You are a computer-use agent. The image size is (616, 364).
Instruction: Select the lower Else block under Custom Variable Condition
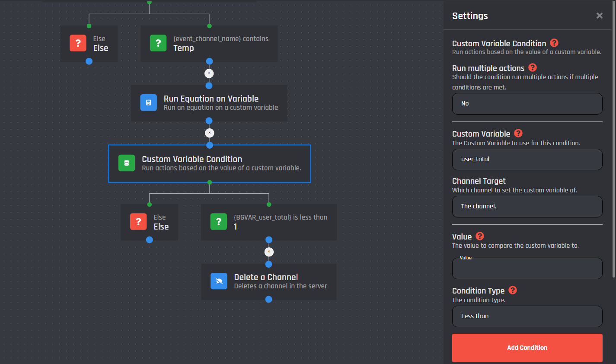point(150,222)
